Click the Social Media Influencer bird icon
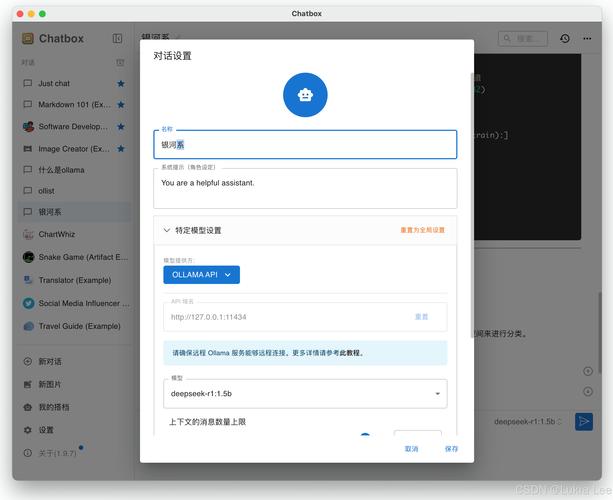The image size is (613, 500). (28, 303)
